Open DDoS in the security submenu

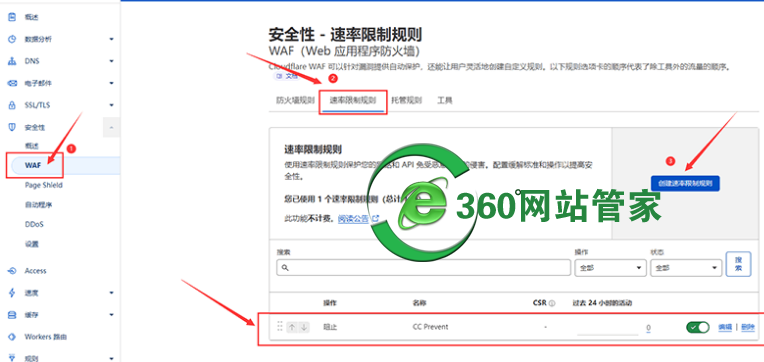(x=35, y=225)
